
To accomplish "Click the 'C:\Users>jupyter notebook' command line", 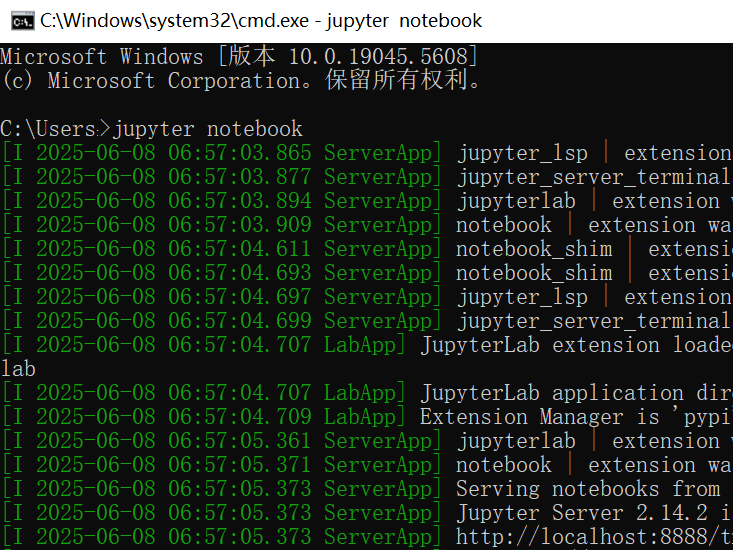I will coord(151,129).
